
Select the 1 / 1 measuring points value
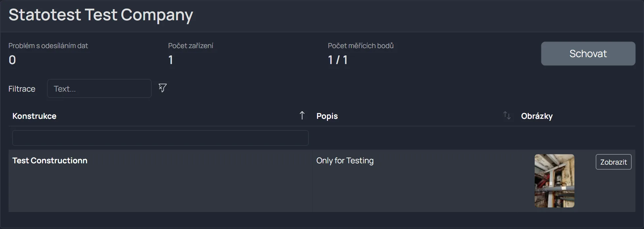[x=338, y=60]
